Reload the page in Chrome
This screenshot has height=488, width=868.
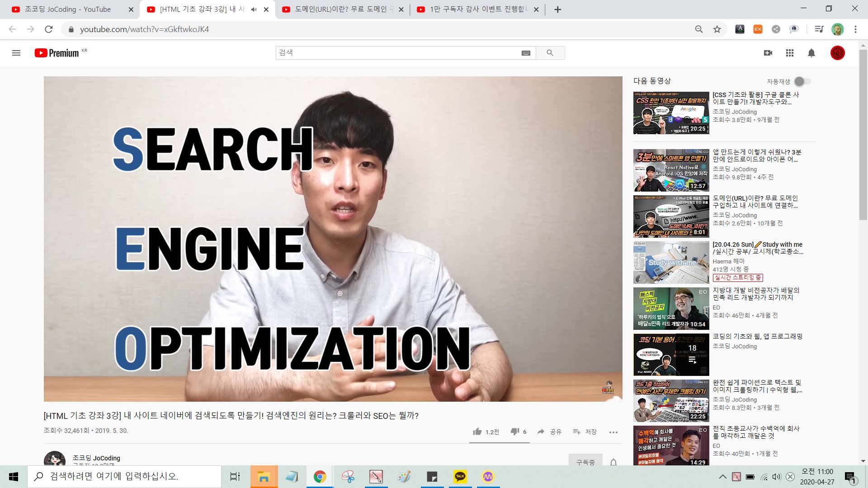pyautogui.click(x=48, y=29)
